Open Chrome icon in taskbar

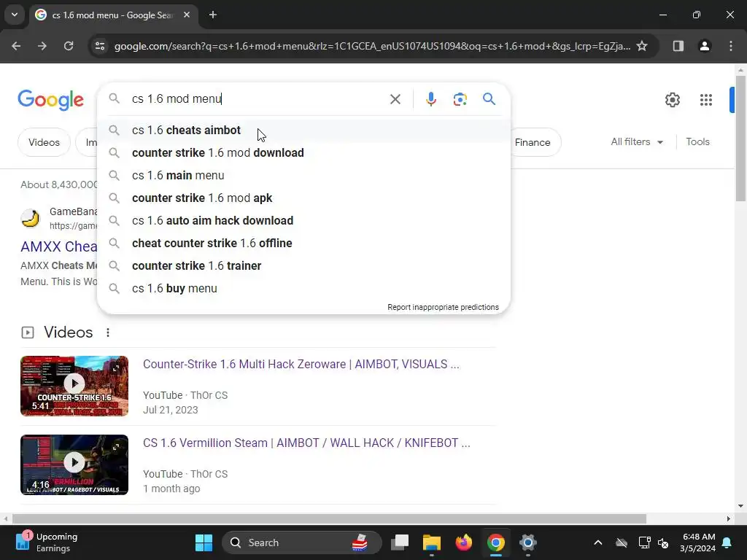coord(495,542)
